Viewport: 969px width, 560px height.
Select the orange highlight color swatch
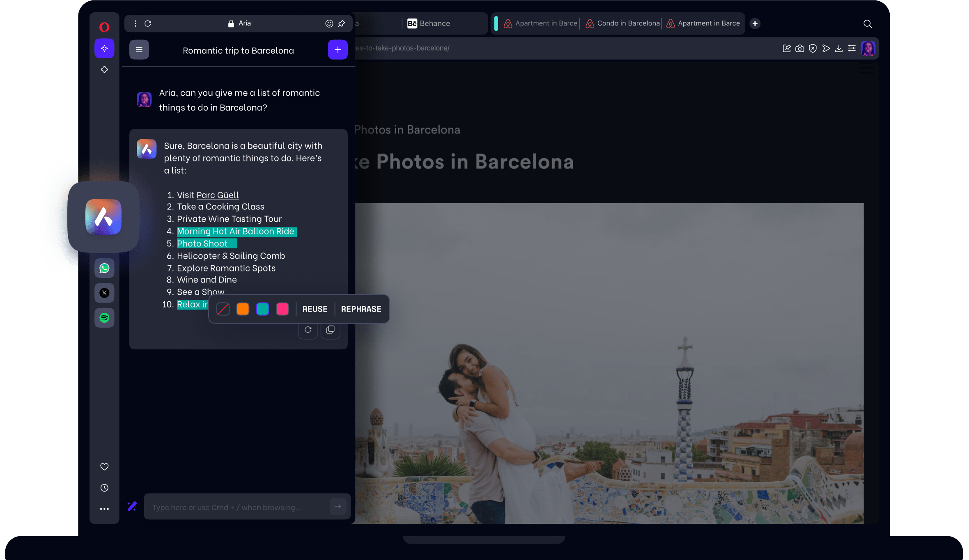tap(243, 309)
